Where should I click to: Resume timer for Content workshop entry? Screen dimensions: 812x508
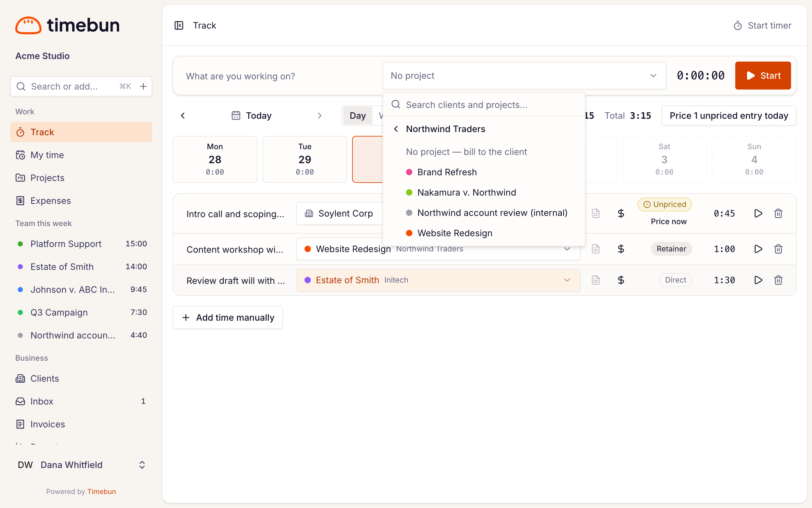tap(758, 249)
